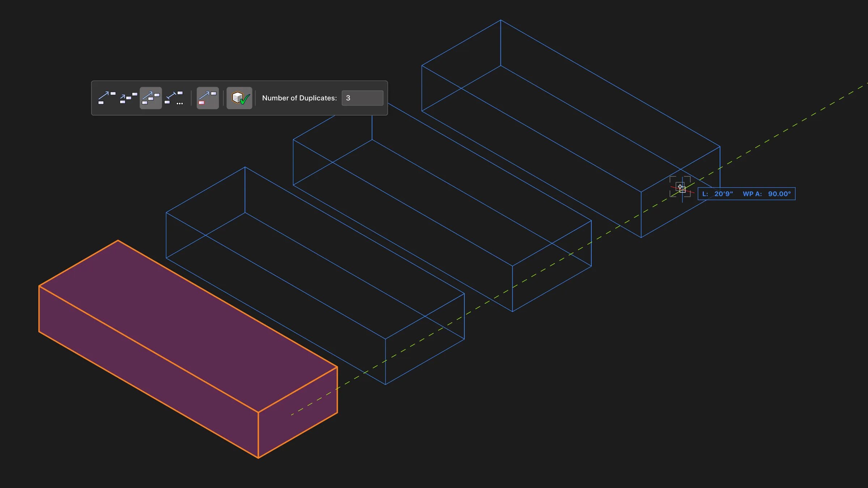Click the WP A angle value 90.00°
This screenshot has width=868, height=488.
(x=779, y=194)
